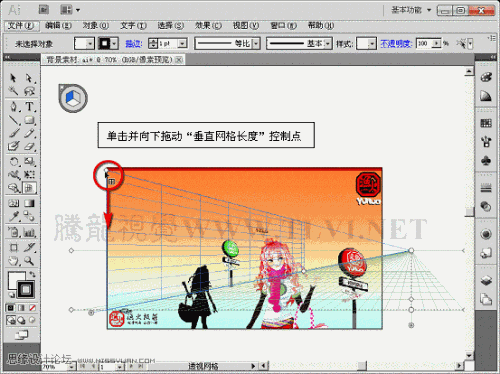Choose the Rectangle tool
500x374 pixels.
coord(29,120)
